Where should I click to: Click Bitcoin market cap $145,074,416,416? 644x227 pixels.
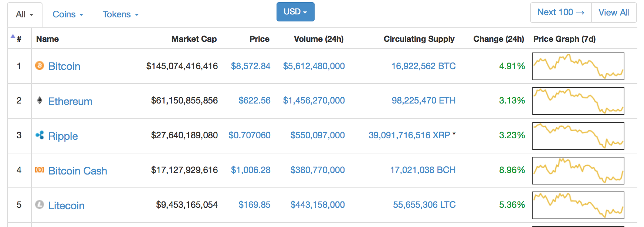coord(182,66)
